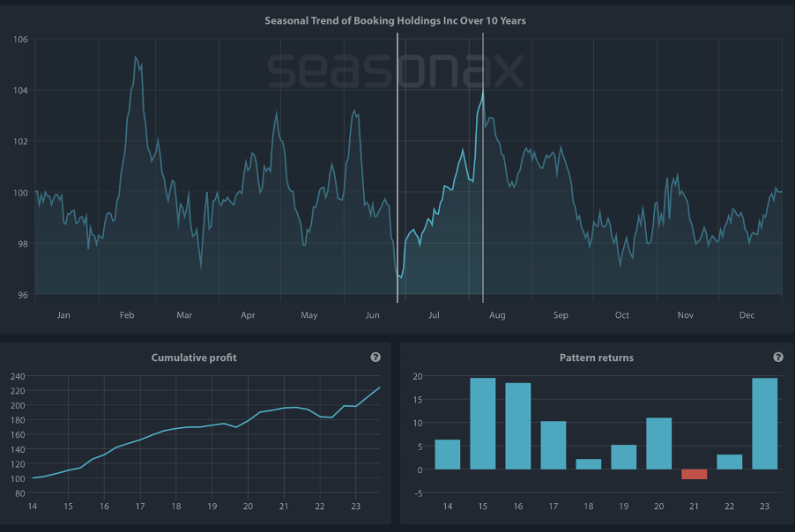Select the left vertical marker line in late June

click(x=397, y=167)
